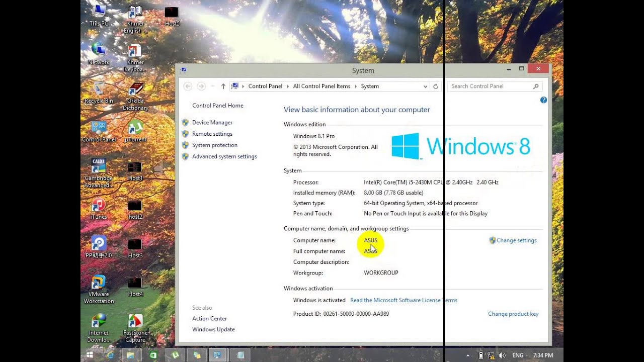Viewport: 644px width, 362px height.
Task: Expand arrow after Control Panel breadcrumb
Action: (288, 86)
